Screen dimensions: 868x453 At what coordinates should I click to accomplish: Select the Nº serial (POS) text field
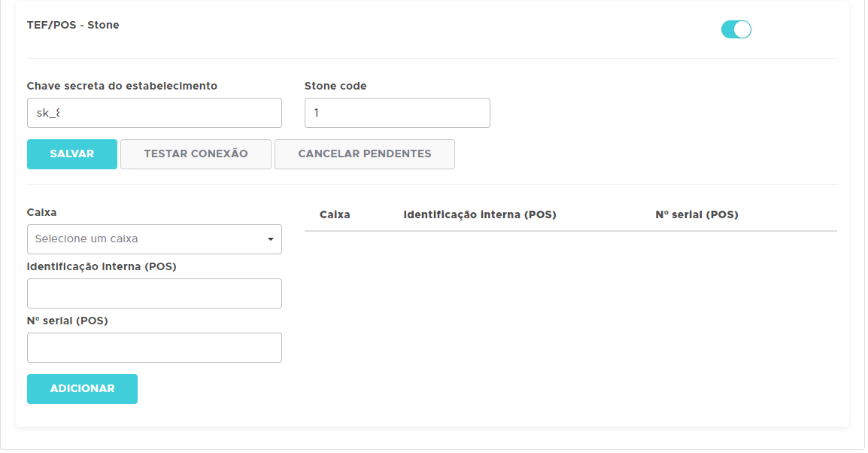tap(154, 348)
